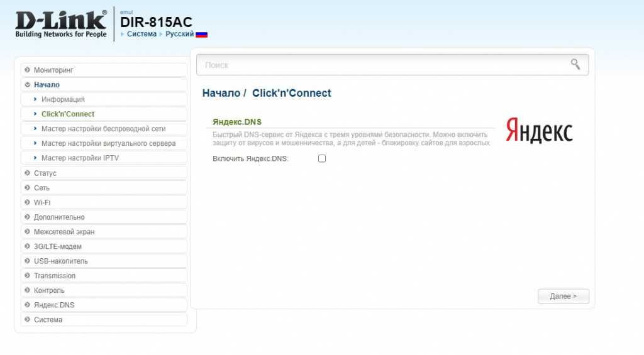The height and width of the screenshot is (355, 644).
Task: Click the Yandex logo image
Action: pos(539,131)
